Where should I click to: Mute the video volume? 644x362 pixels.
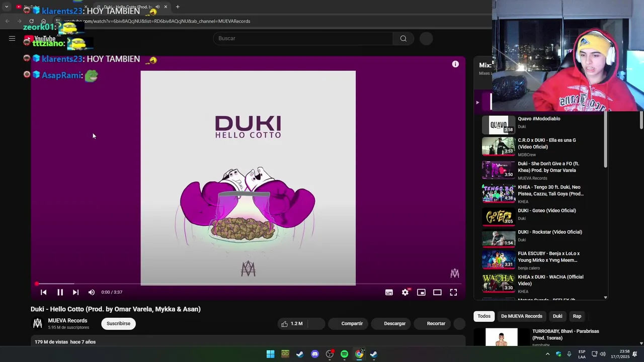[x=92, y=292]
